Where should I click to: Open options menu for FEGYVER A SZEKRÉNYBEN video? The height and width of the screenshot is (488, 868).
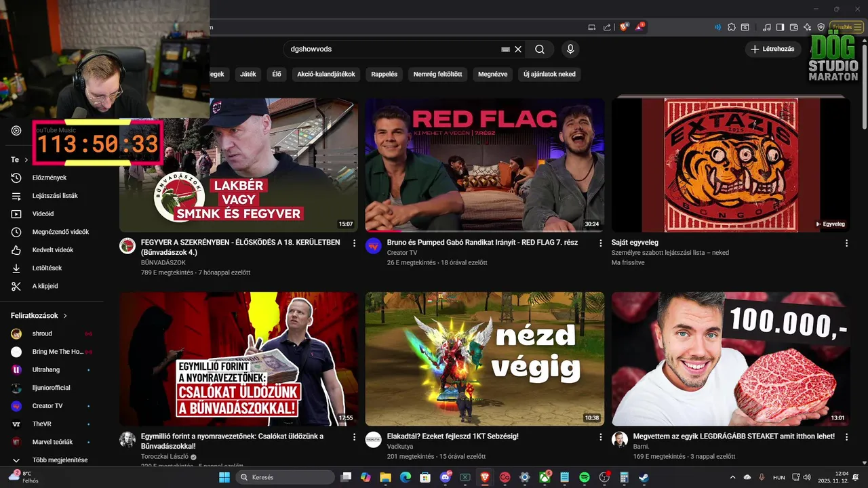[x=354, y=243]
